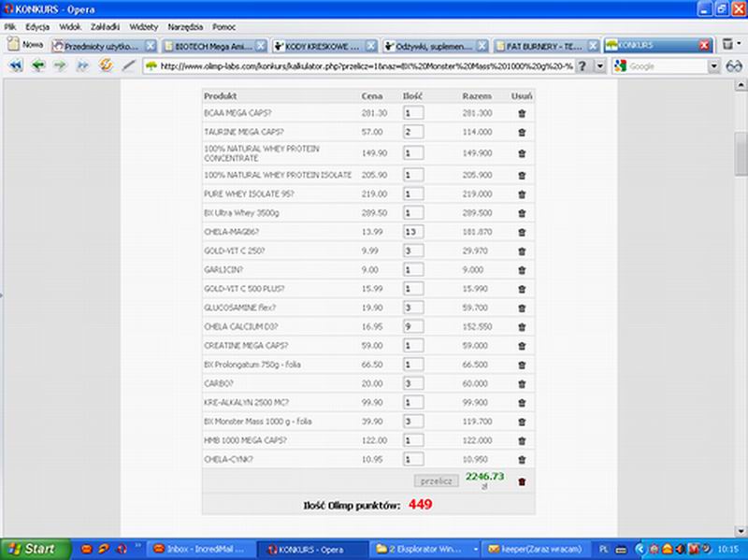This screenshot has height=560, width=748.
Task: Delete the BCAA MEGA CAPS row
Action: 522,113
